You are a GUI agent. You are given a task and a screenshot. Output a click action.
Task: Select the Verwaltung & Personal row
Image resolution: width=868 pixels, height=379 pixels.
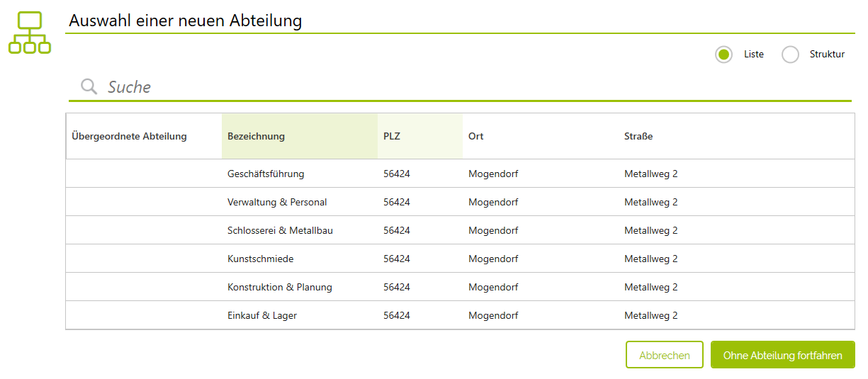[461, 202]
